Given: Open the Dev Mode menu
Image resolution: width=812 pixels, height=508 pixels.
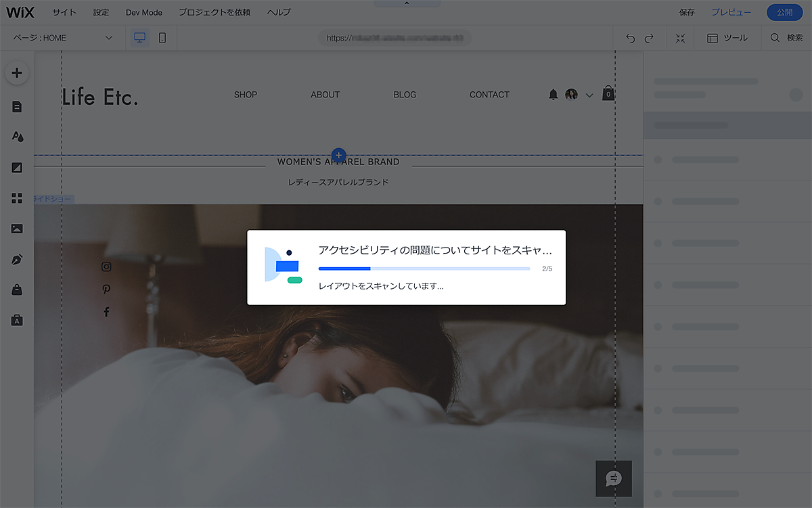Looking at the screenshot, I should (x=143, y=12).
